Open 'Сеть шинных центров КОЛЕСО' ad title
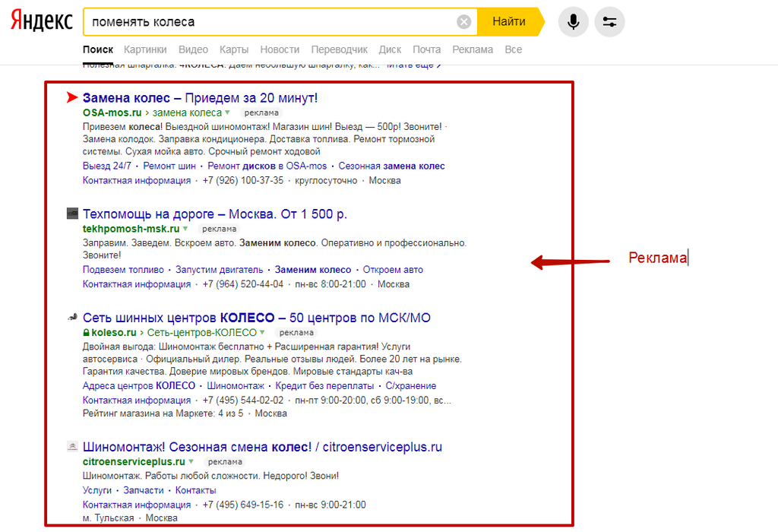 coord(257,318)
